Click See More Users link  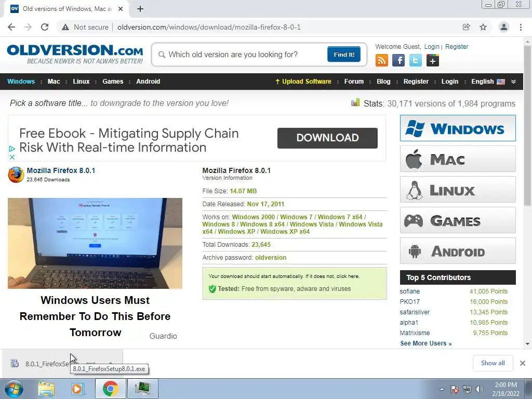pos(426,343)
